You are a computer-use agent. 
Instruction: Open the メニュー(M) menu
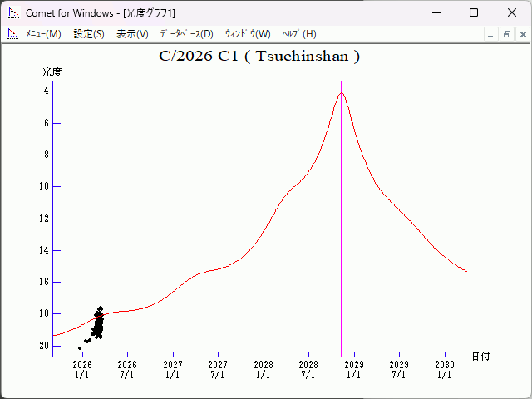(x=43, y=34)
